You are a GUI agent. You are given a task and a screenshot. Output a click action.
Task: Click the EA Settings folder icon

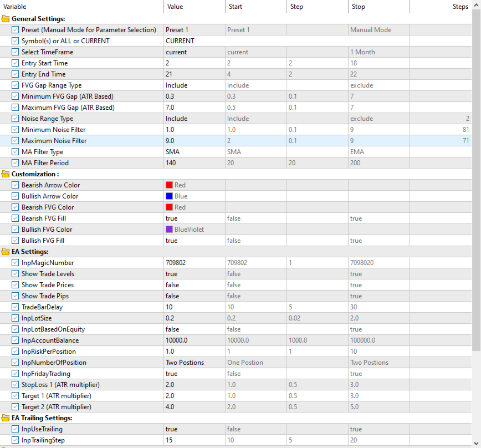pos(6,252)
